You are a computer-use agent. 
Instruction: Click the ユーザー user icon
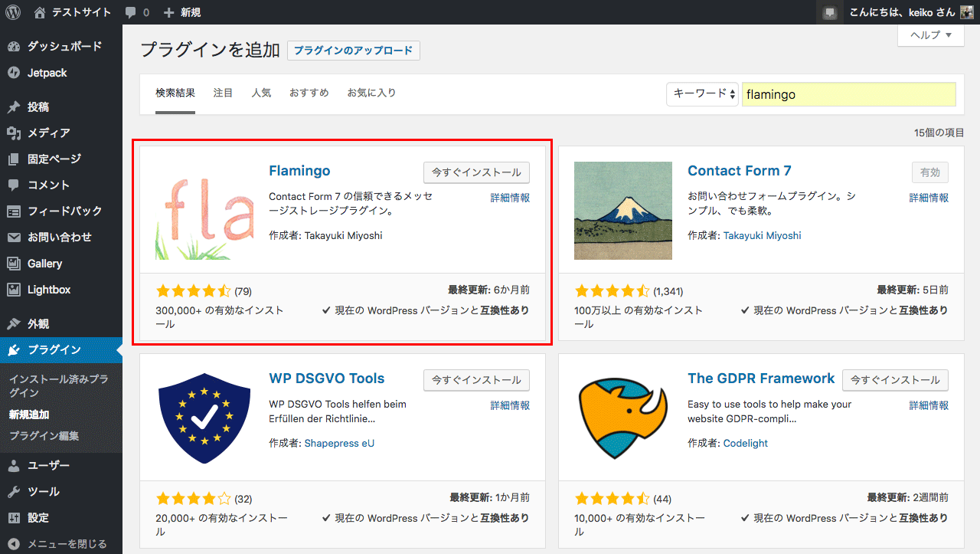(x=14, y=465)
